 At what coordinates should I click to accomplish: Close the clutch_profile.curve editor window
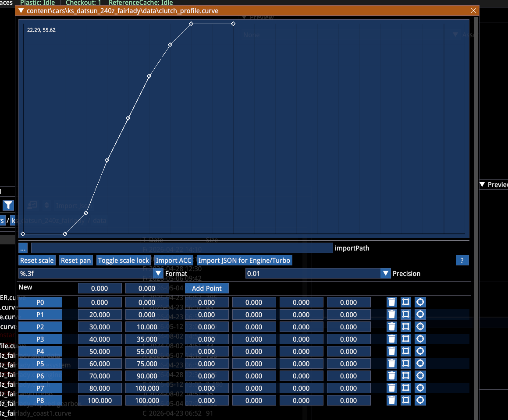pos(473,11)
